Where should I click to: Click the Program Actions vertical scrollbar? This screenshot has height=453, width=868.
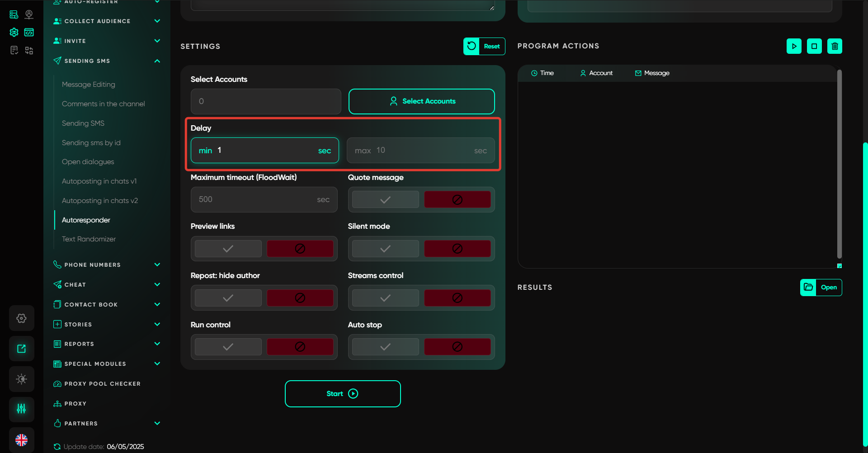tap(839, 163)
